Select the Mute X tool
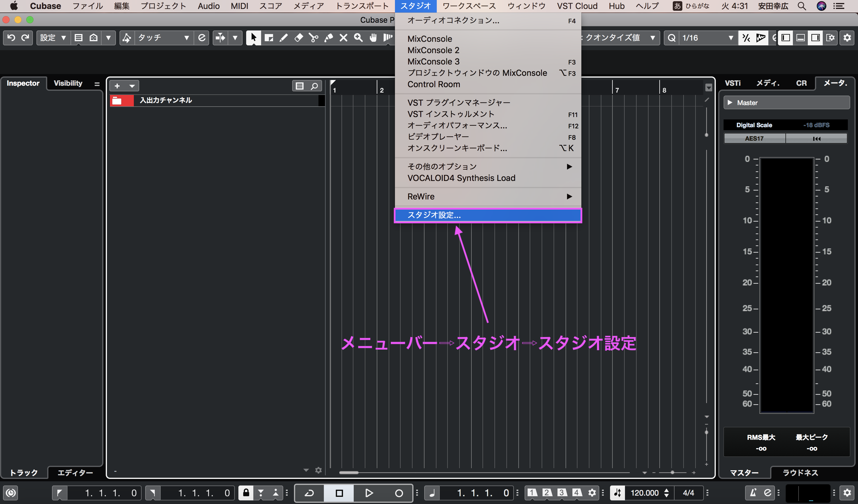This screenshot has width=858, height=504. [x=343, y=38]
